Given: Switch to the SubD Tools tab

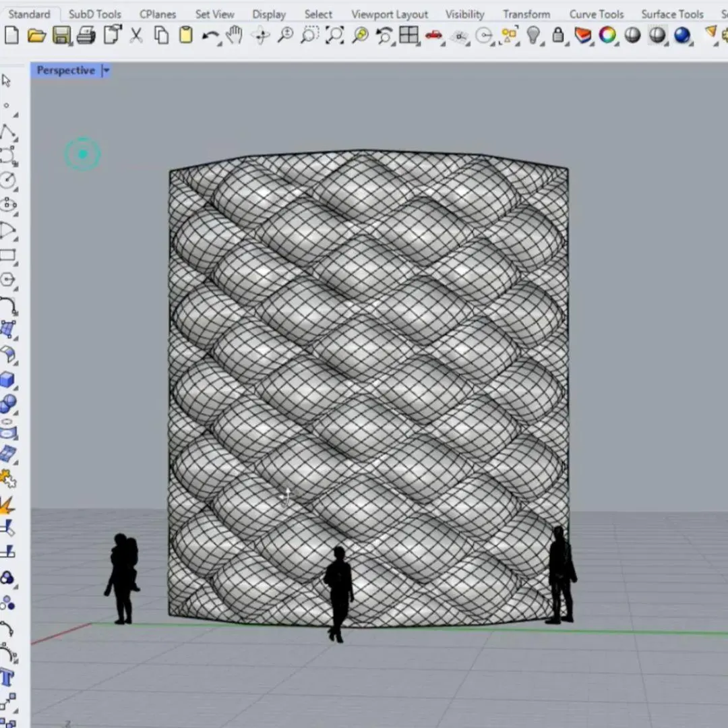Looking at the screenshot, I should pos(95,14).
